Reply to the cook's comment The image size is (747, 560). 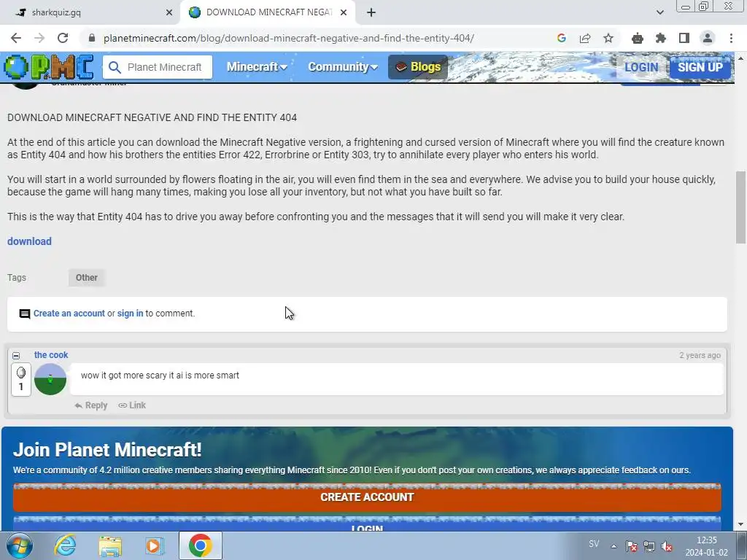point(91,405)
